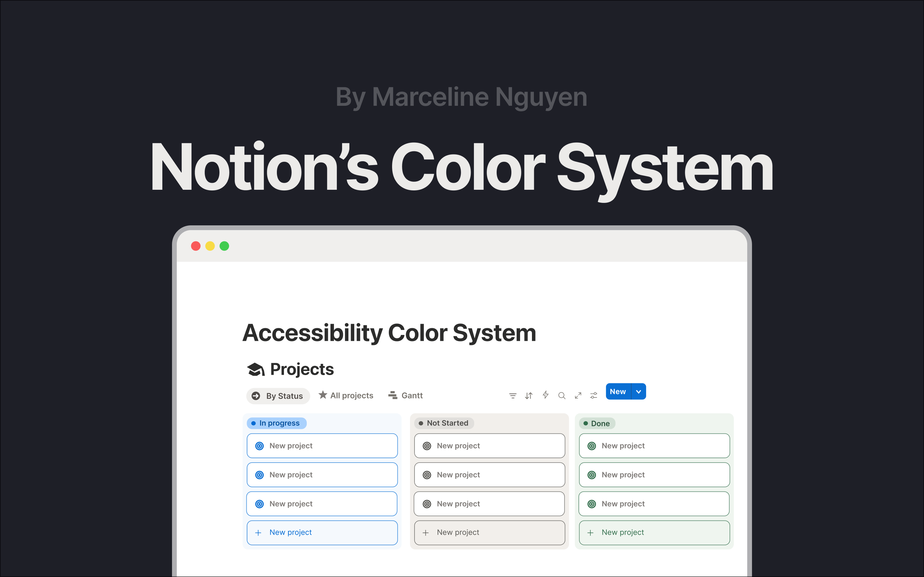Open the Filter options in the view toolbar
This screenshot has height=577, width=924.
513,395
